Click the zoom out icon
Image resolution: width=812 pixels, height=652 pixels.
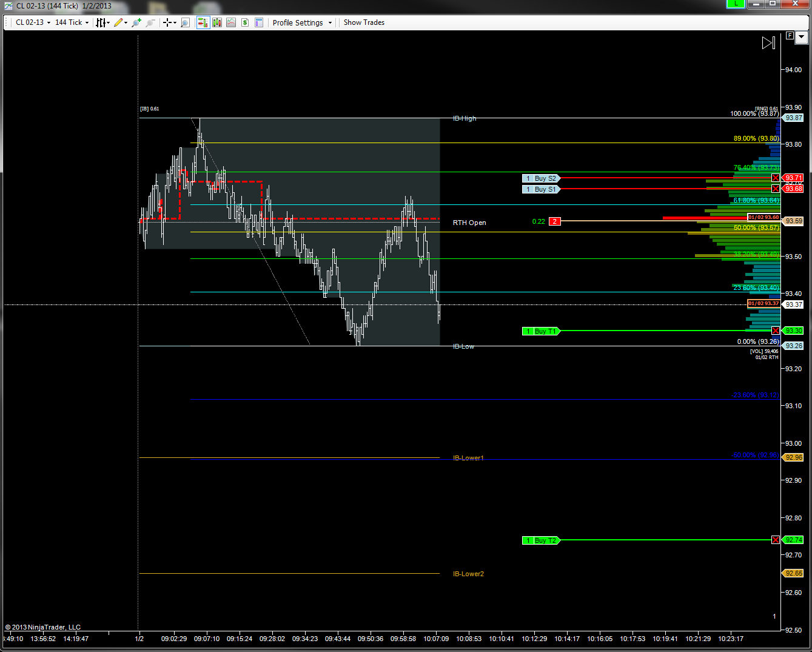(x=150, y=22)
